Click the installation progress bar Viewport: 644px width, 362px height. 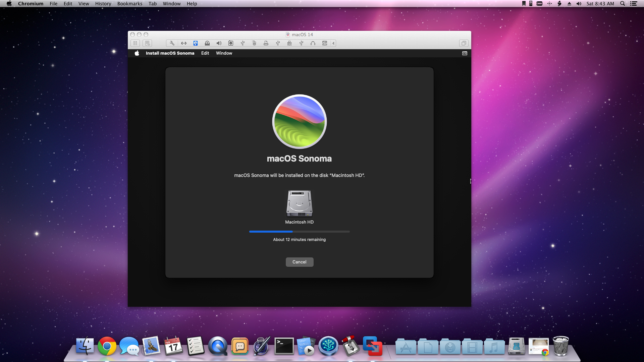299,232
